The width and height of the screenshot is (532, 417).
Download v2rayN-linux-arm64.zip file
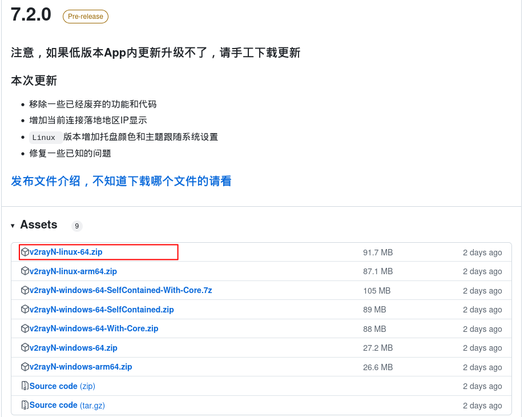tap(73, 271)
